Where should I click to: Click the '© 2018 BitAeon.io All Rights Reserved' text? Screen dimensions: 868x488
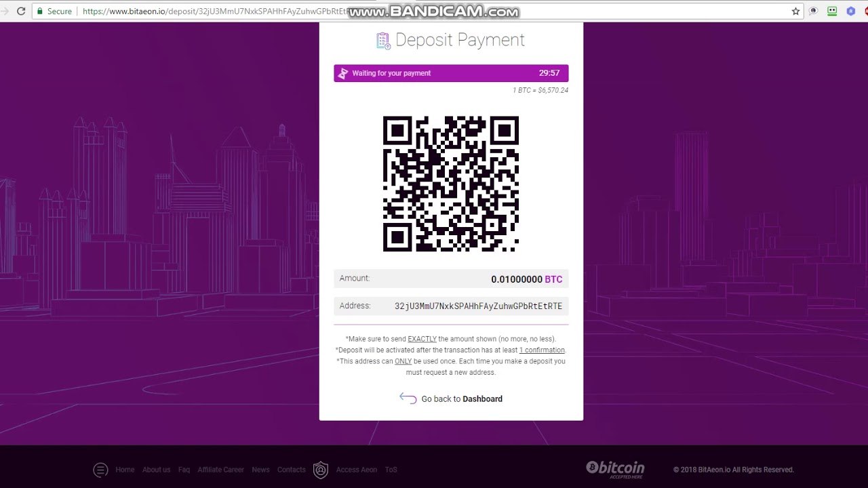click(733, 470)
